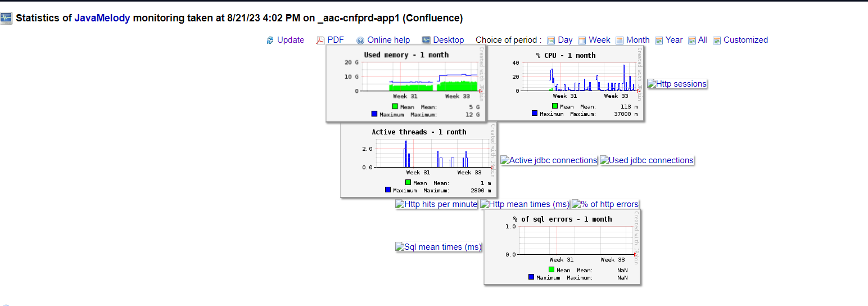Image resolution: width=868 pixels, height=306 pixels.
Task: Open the Desktop link
Action: pyautogui.click(x=449, y=40)
